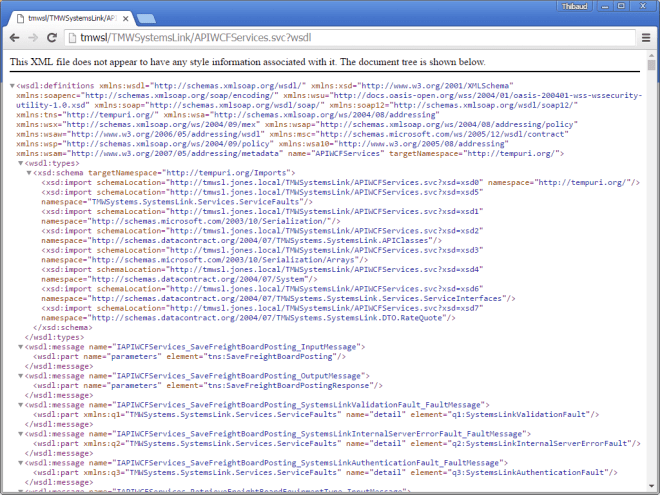This screenshot has height=495, width=660.
Task: Click the vertical scrollbar thumb
Action: [x=652, y=69]
